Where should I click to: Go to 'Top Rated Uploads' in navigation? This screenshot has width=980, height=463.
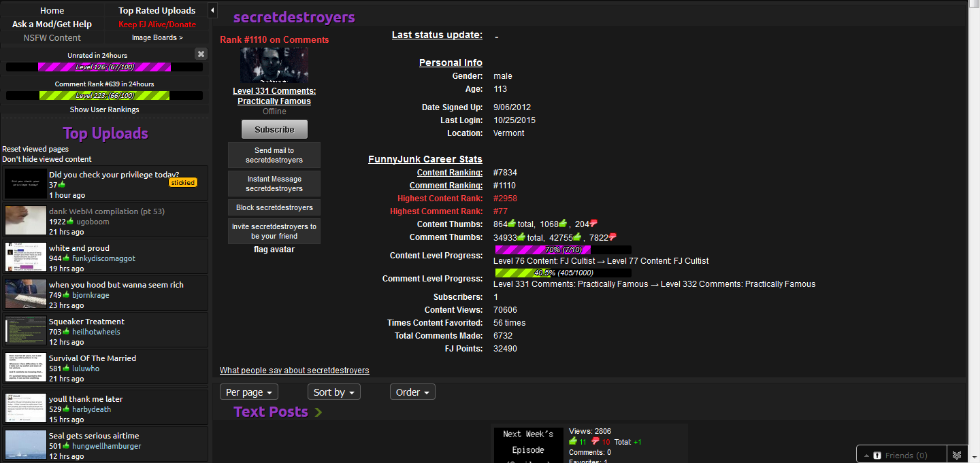pyautogui.click(x=157, y=10)
